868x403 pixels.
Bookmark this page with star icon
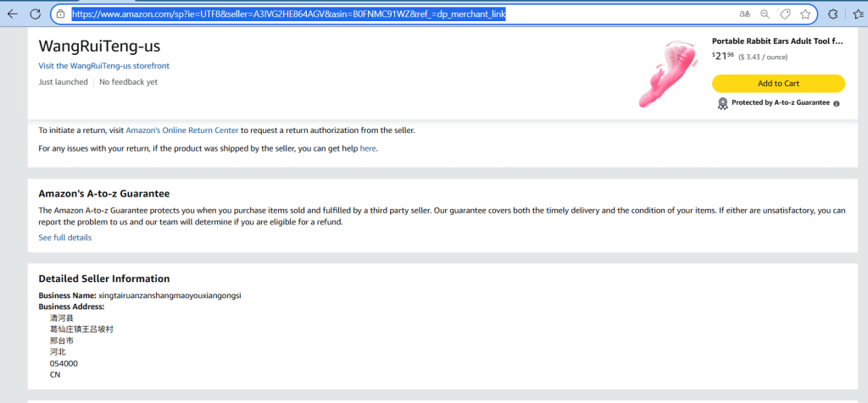pos(805,14)
